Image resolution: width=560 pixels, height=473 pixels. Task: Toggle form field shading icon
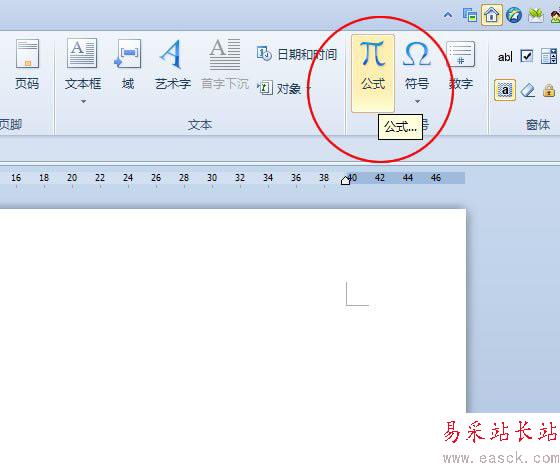click(x=505, y=90)
